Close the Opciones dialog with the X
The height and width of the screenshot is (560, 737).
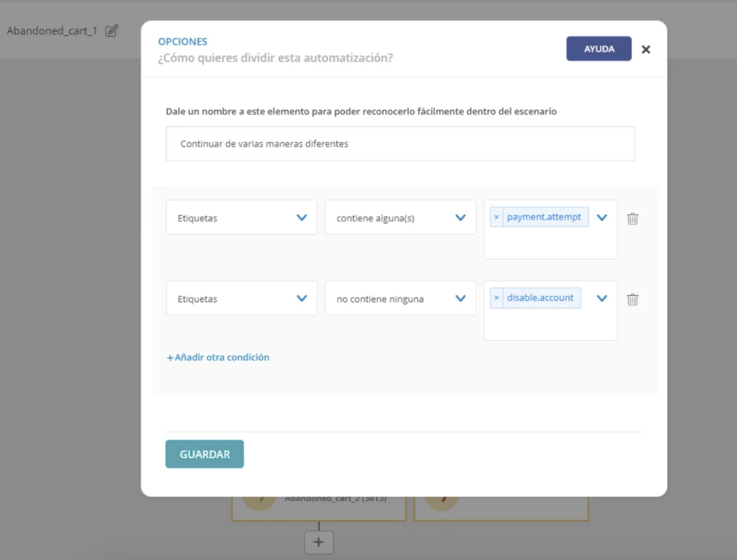(x=646, y=50)
